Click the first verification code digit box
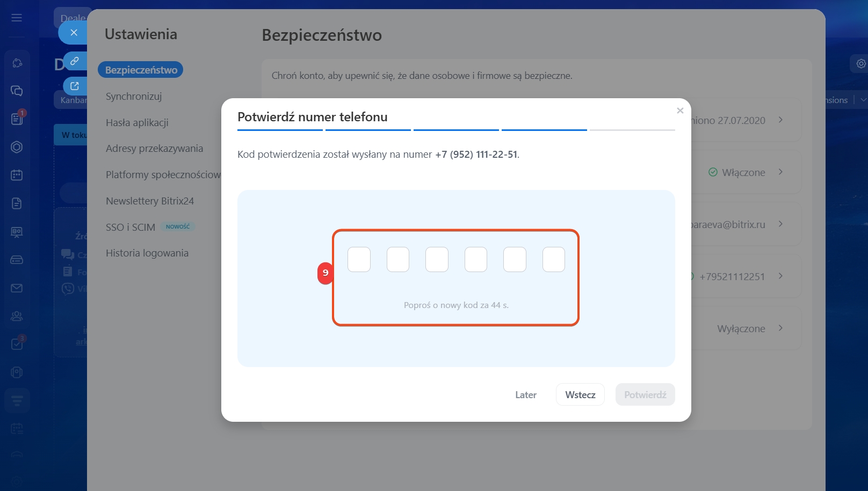868x491 pixels. pyautogui.click(x=359, y=260)
